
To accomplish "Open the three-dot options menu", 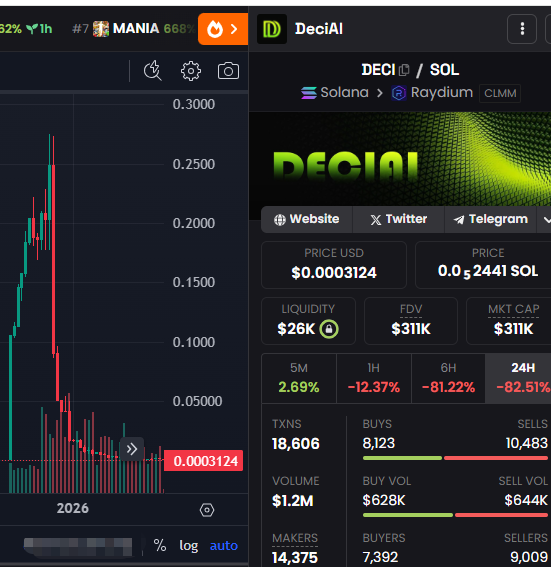I will point(522,29).
